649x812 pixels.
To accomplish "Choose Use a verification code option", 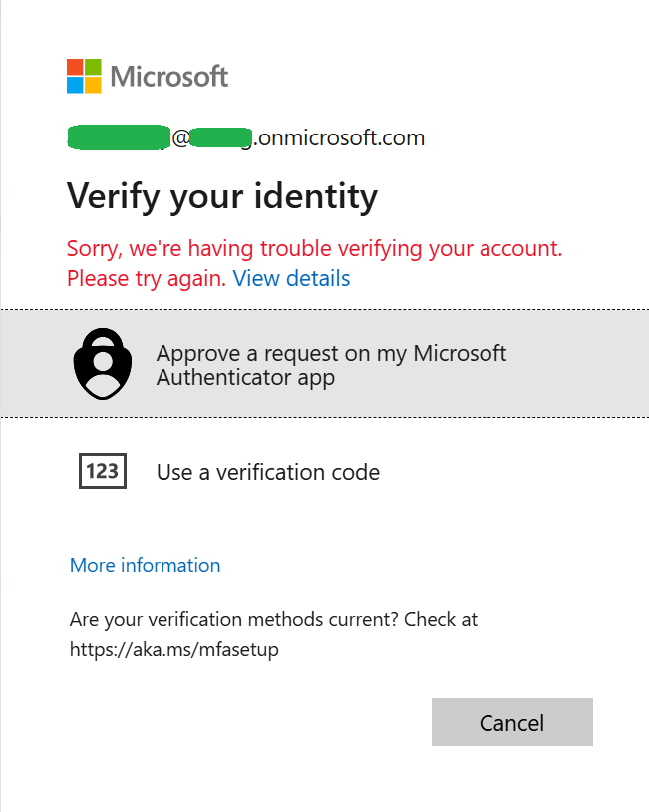I will click(x=267, y=471).
